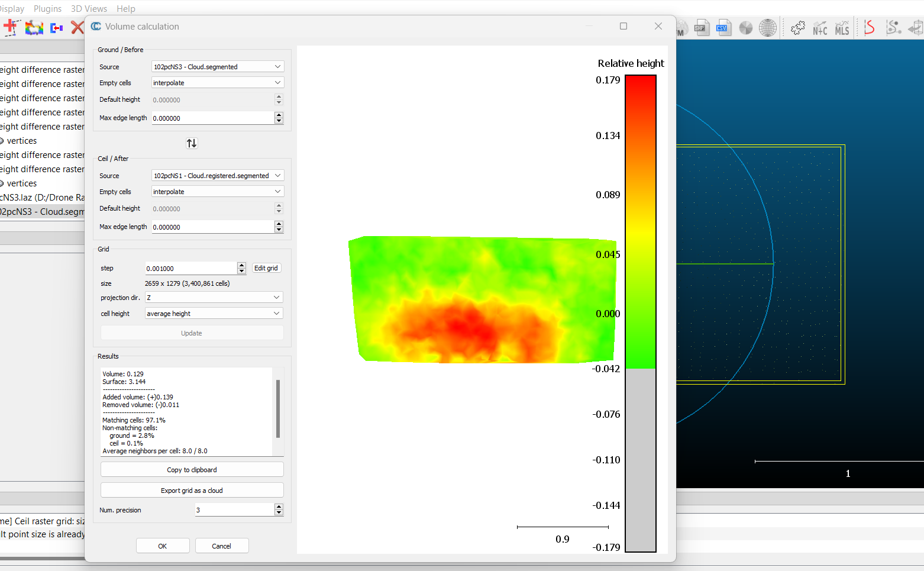Open the Ceil Source dropdown
The image size is (924, 571).
tap(217, 175)
